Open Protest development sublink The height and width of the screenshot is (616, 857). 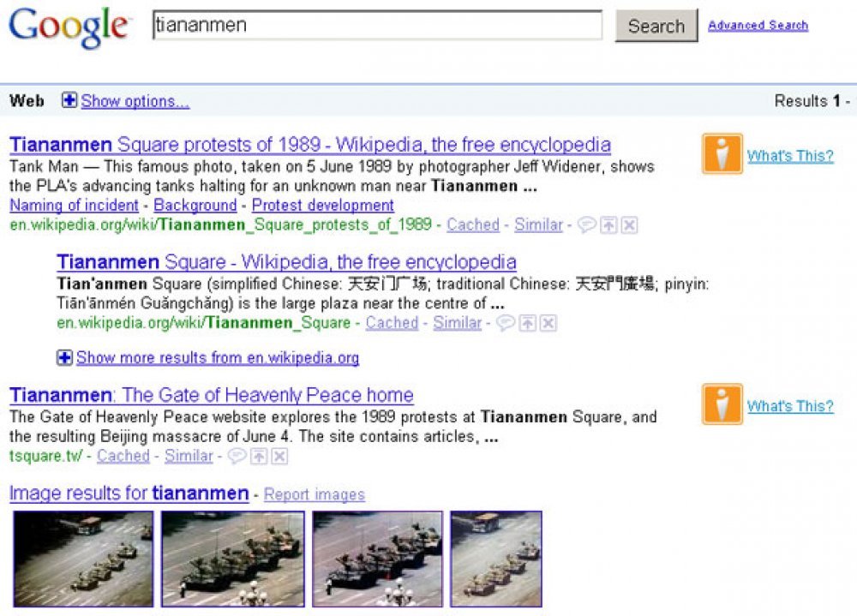[322, 205]
